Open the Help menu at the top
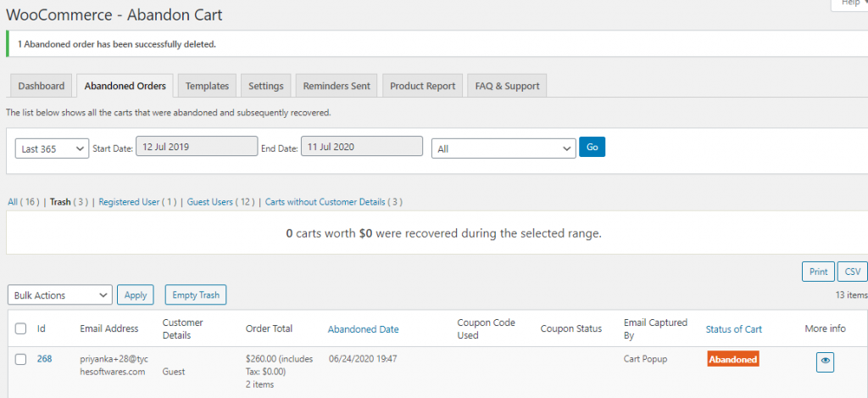868x398 pixels. pyautogui.click(x=849, y=3)
